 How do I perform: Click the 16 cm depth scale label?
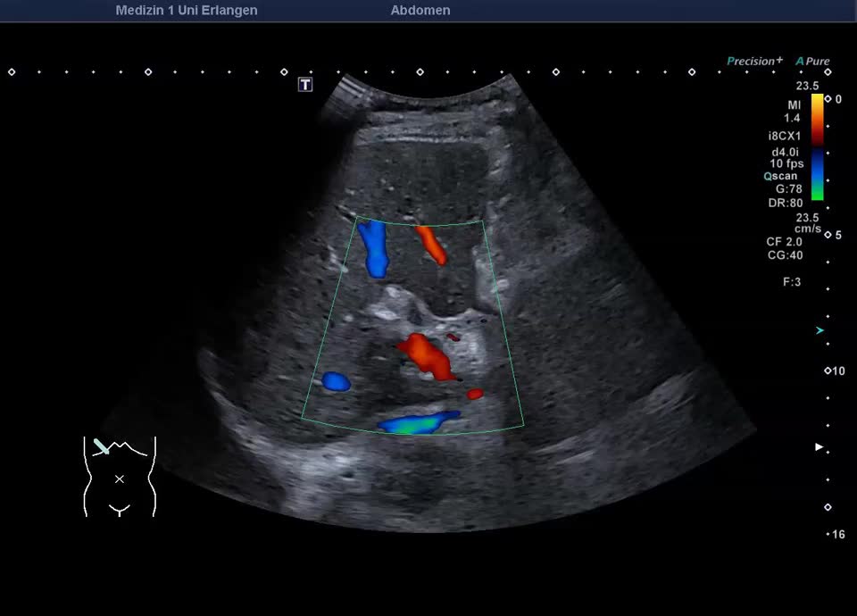838,535
